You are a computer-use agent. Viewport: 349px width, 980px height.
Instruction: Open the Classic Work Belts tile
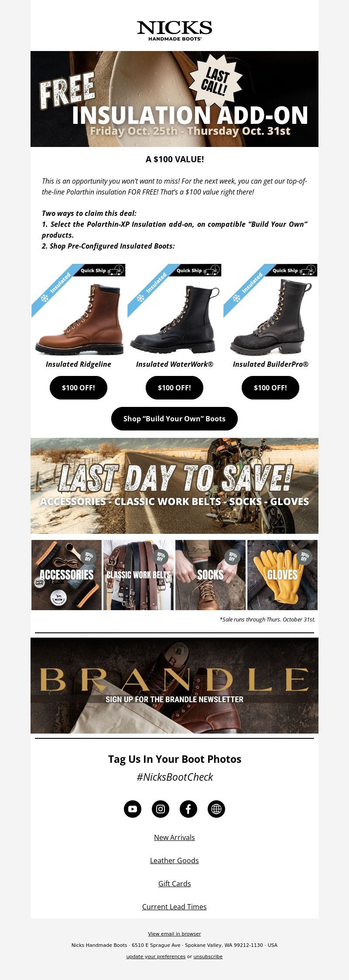138,575
